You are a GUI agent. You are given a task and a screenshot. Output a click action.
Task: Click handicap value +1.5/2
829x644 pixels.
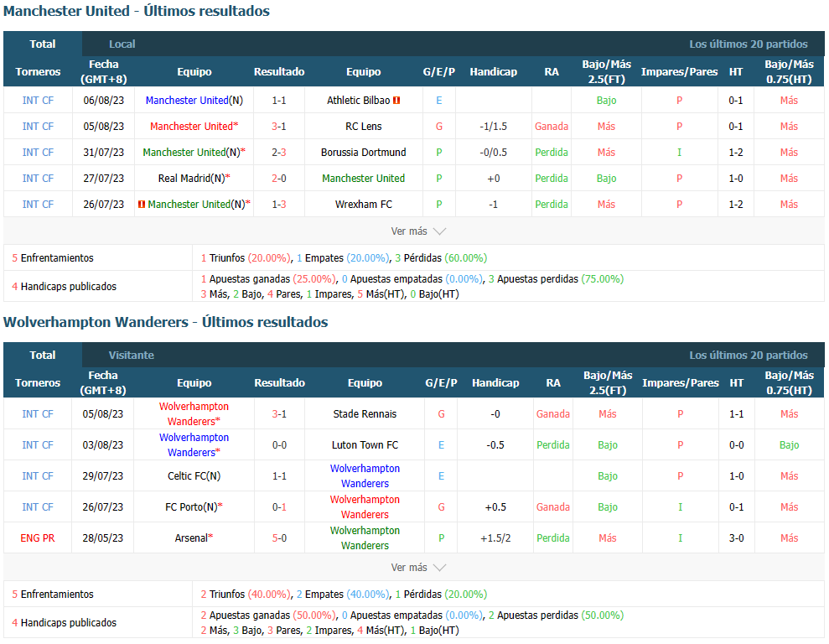pos(495,538)
